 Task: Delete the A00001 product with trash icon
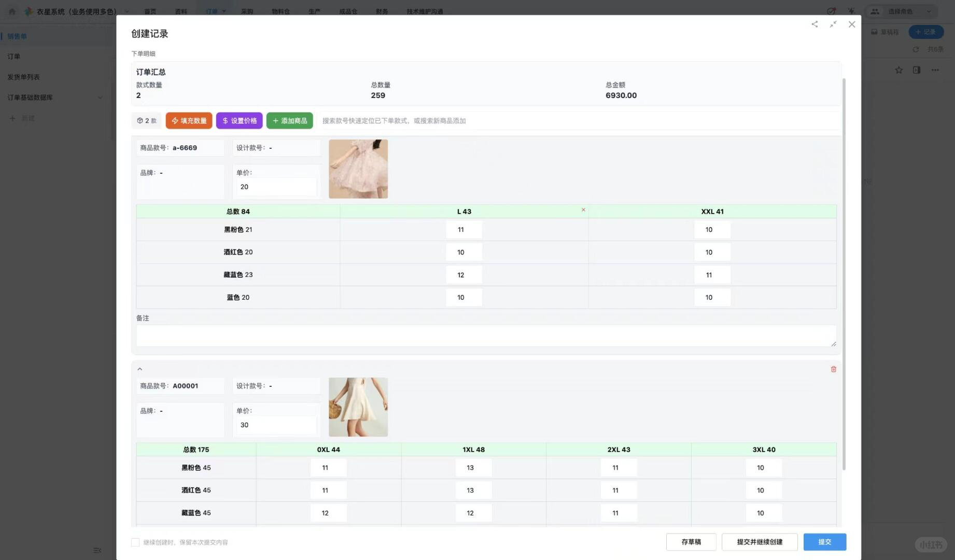tap(834, 369)
